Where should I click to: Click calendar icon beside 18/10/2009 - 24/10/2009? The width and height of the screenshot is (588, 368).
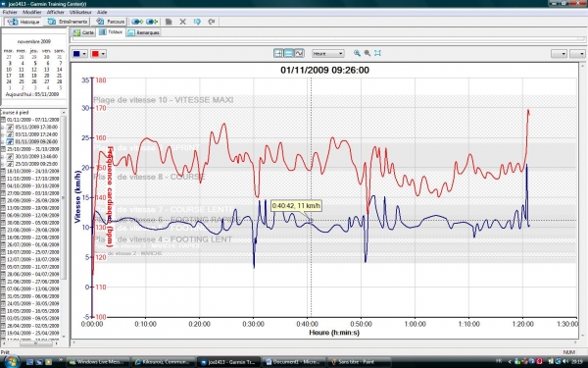tap(3, 171)
